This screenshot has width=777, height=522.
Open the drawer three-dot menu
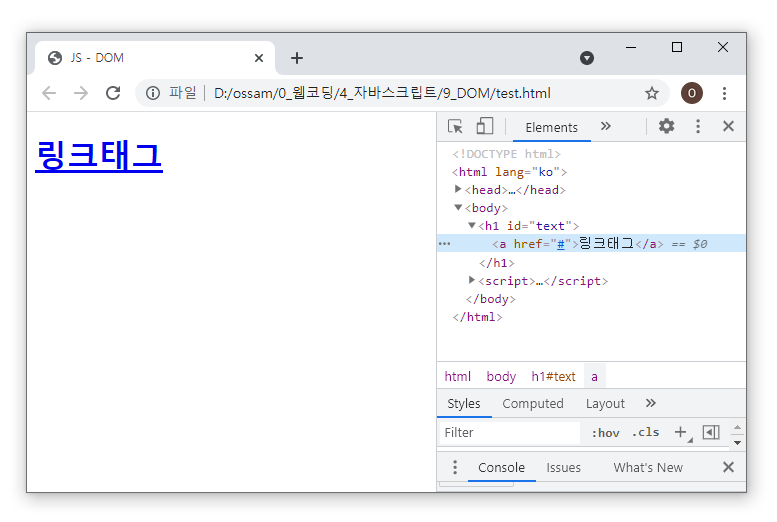click(455, 467)
